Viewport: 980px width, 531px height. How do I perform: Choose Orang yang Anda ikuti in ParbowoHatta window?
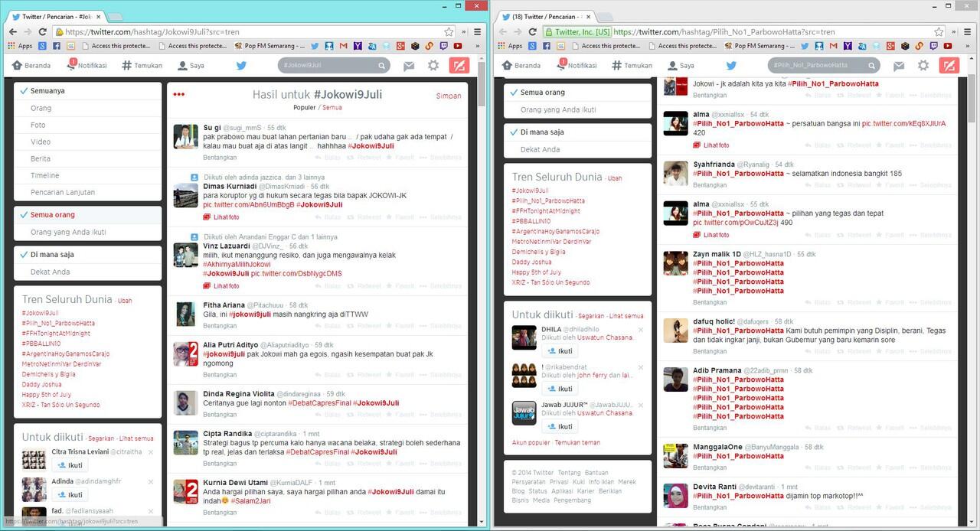pos(578,109)
